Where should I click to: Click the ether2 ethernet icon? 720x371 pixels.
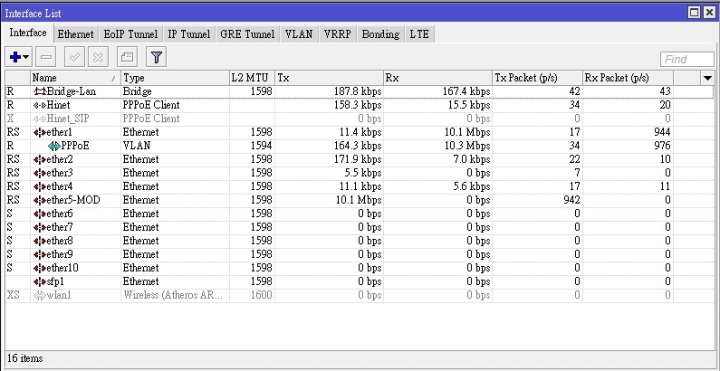[x=40, y=160]
